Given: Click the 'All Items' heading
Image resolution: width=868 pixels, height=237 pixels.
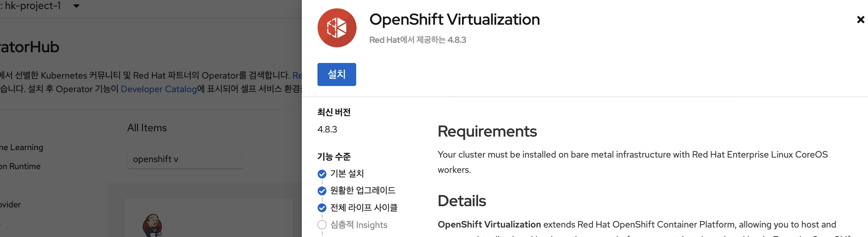Looking at the screenshot, I should [x=147, y=128].
